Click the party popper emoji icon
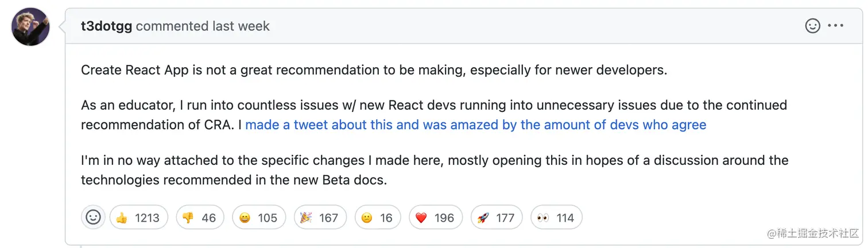This screenshot has width=868, height=248. (306, 218)
